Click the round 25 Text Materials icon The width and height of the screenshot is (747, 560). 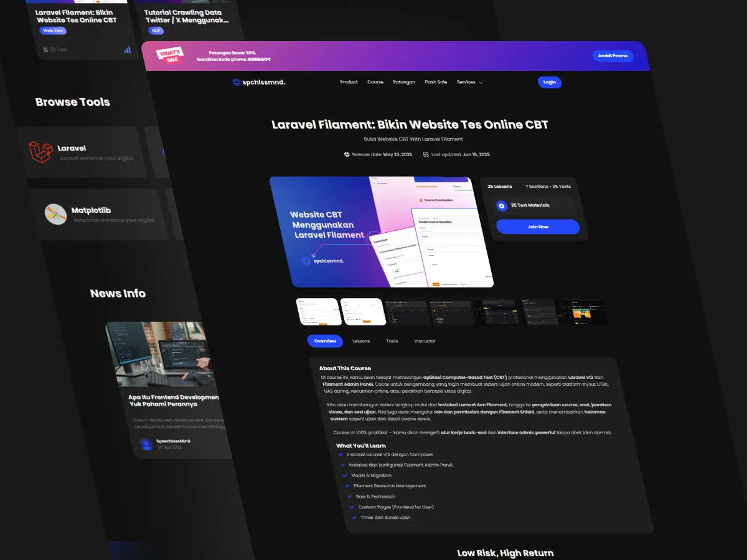click(502, 205)
